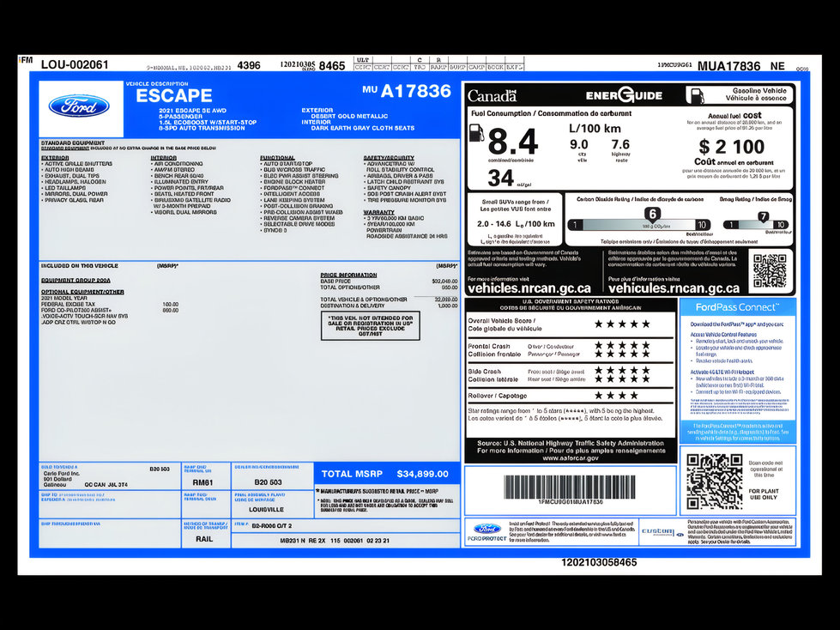Screen dimensions: 840x630
Task: Click the 34 mpg value
Action: [500, 179]
